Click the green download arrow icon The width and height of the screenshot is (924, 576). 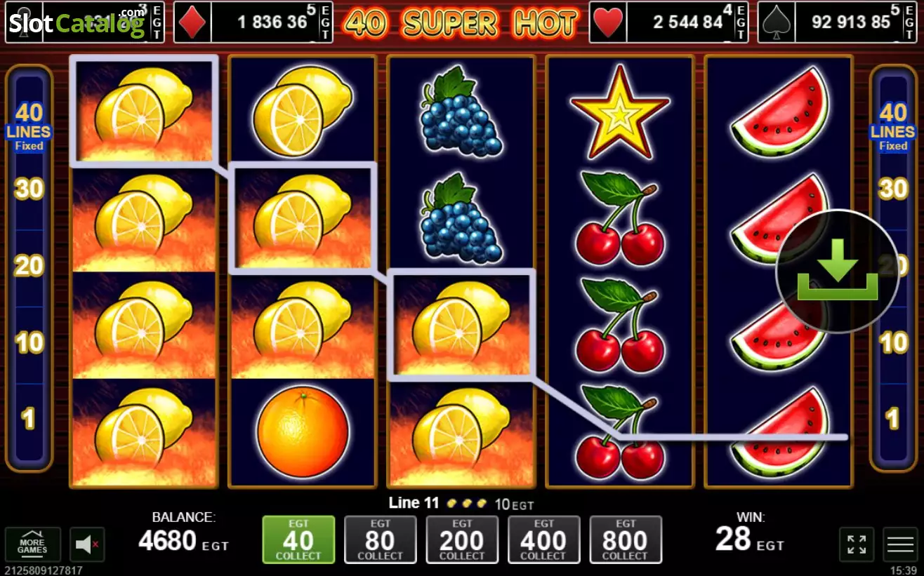click(837, 272)
